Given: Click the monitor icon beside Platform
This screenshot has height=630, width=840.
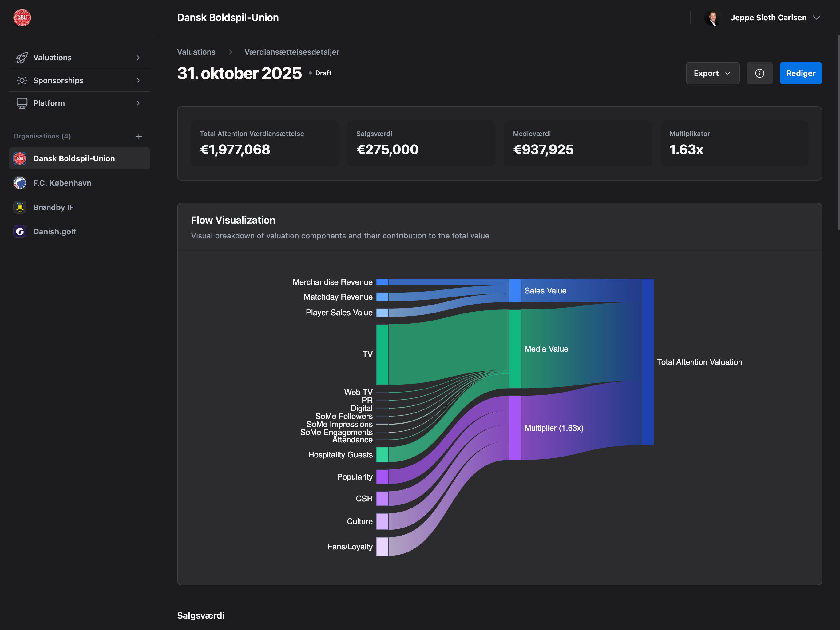Looking at the screenshot, I should point(22,103).
